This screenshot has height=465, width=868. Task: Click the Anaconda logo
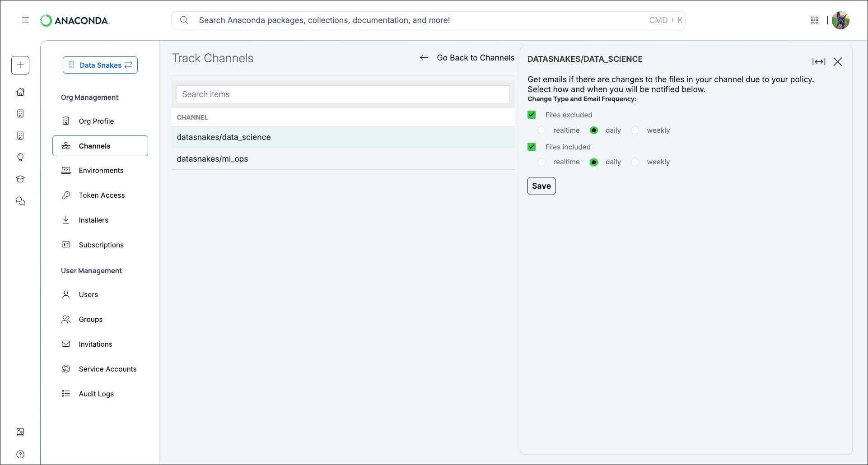[x=75, y=20]
